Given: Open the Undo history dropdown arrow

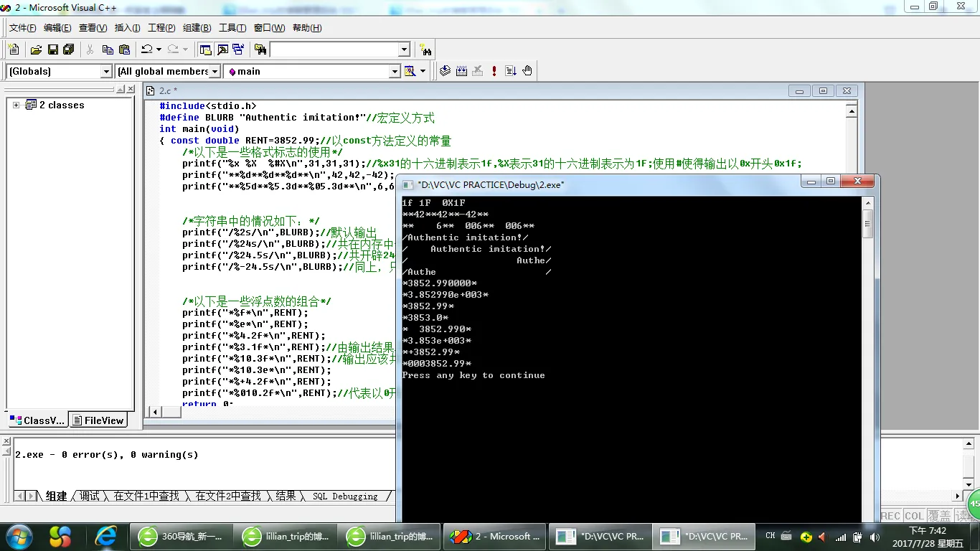Looking at the screenshot, I should pyautogui.click(x=159, y=50).
